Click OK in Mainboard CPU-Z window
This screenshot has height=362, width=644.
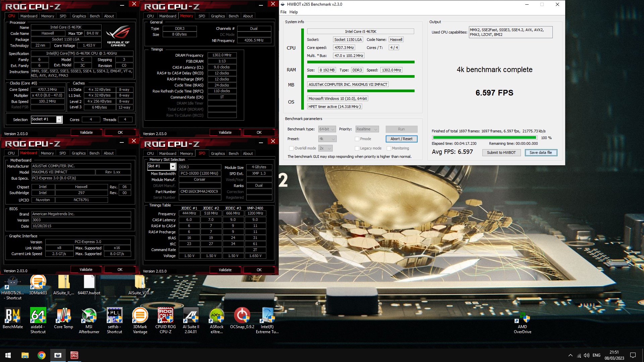(x=120, y=269)
